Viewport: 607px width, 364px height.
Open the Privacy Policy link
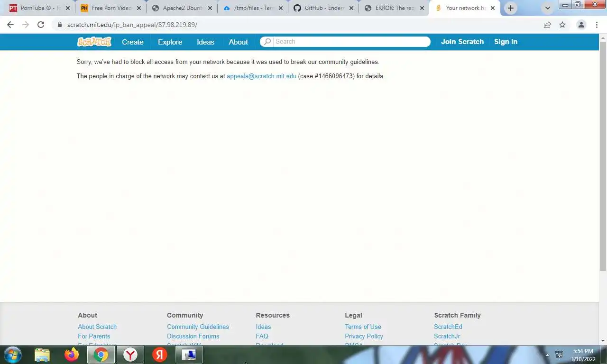[x=364, y=336]
